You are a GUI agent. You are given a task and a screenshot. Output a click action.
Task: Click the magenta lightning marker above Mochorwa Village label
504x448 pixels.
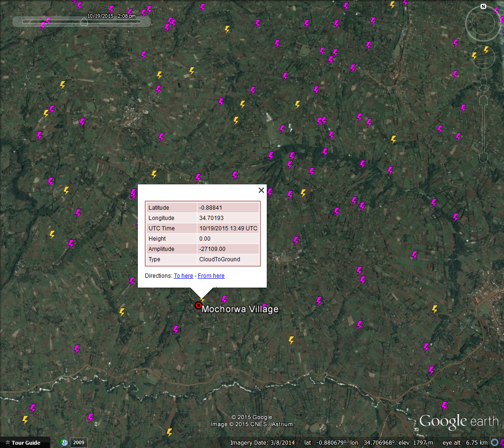[225, 300]
